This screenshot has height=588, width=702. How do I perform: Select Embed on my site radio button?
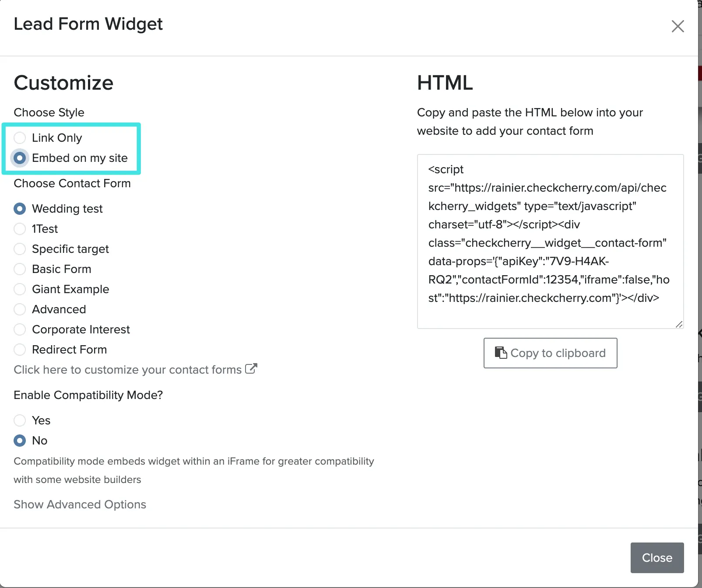point(20,158)
